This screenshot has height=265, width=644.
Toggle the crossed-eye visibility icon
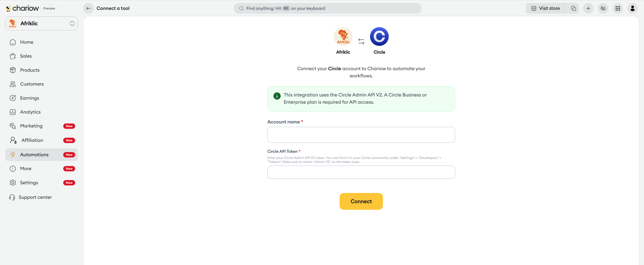(603, 8)
